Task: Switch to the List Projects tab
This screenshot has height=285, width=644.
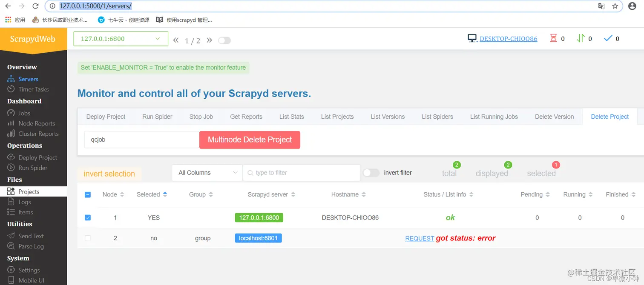Action: tap(337, 117)
